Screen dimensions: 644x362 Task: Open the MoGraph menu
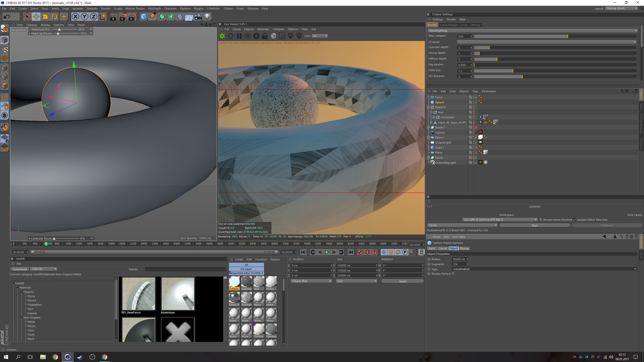(x=154, y=9)
